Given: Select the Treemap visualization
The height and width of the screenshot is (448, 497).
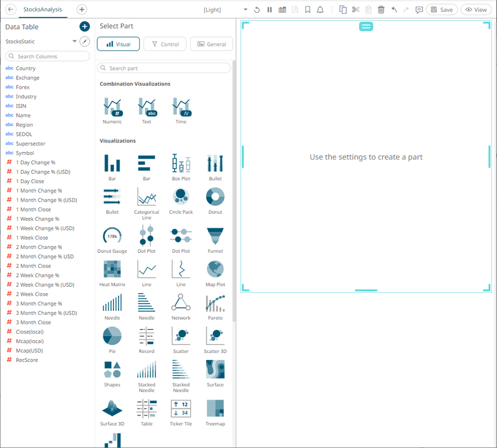Looking at the screenshot, I should pos(215,409).
